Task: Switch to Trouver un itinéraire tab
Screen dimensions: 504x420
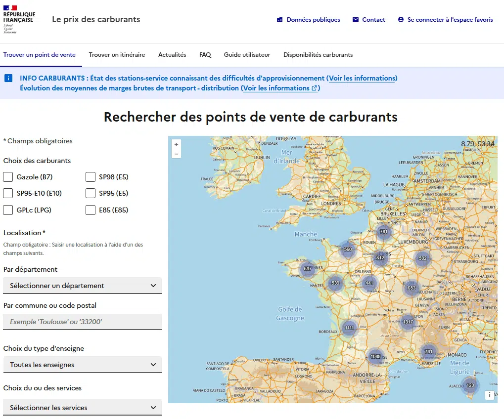Action: pos(117,55)
